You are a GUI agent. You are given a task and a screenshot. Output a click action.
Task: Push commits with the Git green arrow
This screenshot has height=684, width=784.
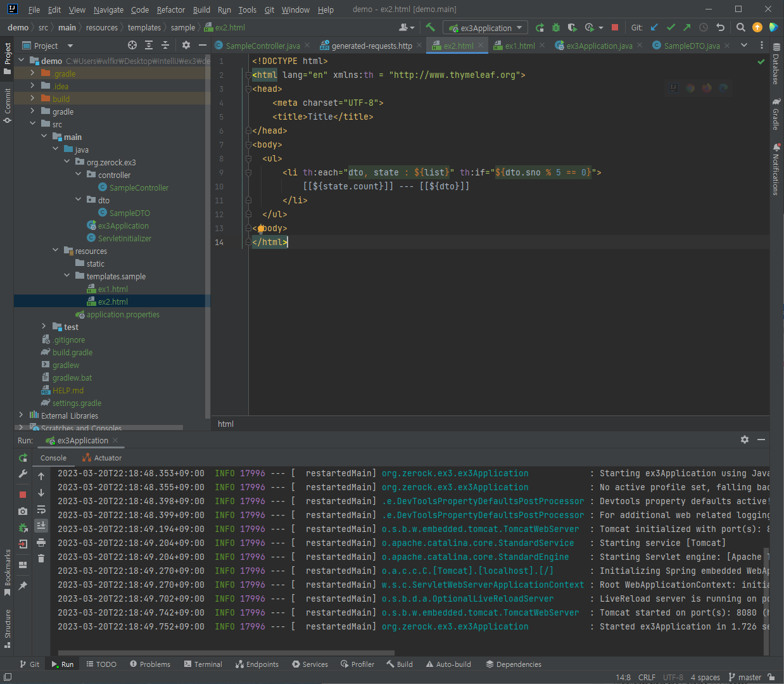(687, 27)
